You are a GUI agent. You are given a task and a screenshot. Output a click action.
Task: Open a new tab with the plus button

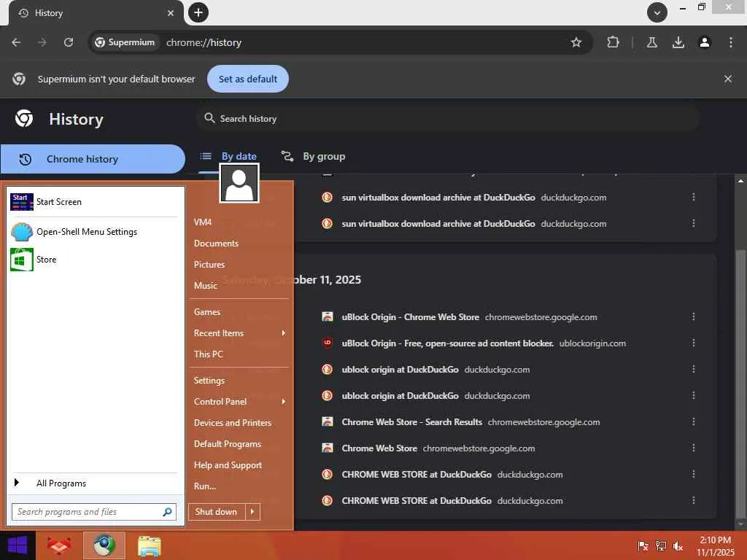coord(198,12)
